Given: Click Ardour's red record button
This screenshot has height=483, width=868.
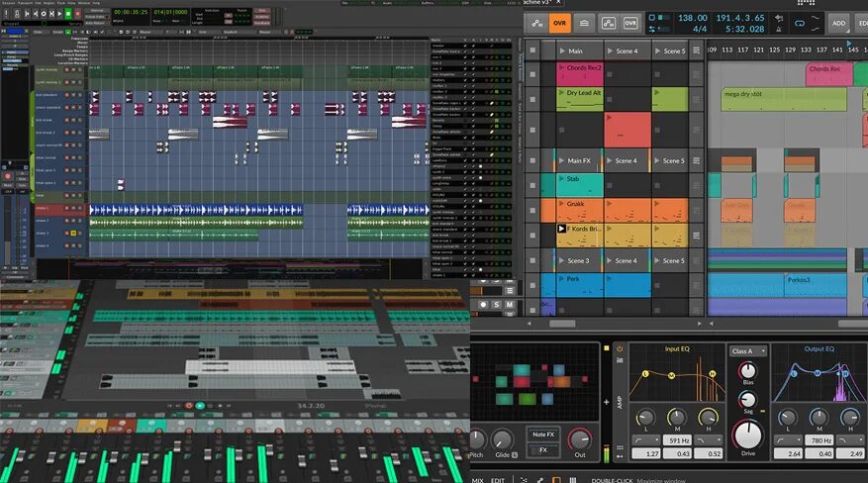Looking at the screenshot, I should pyautogui.click(x=77, y=13).
